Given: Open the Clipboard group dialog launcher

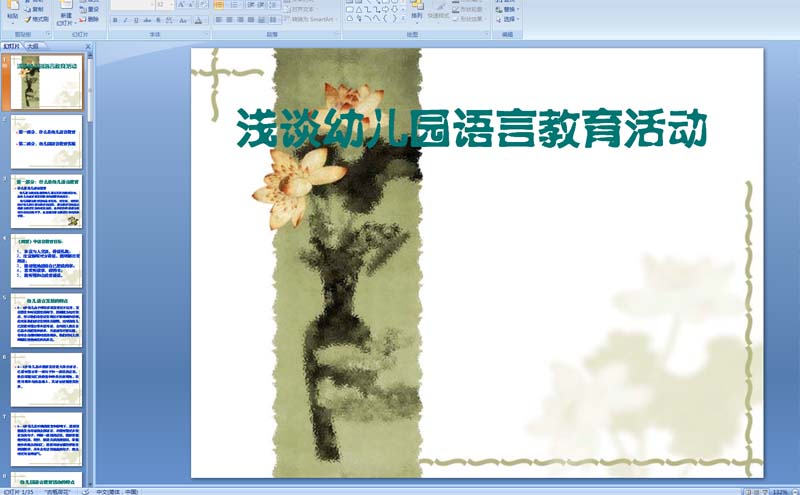Looking at the screenshot, I should point(48,34).
